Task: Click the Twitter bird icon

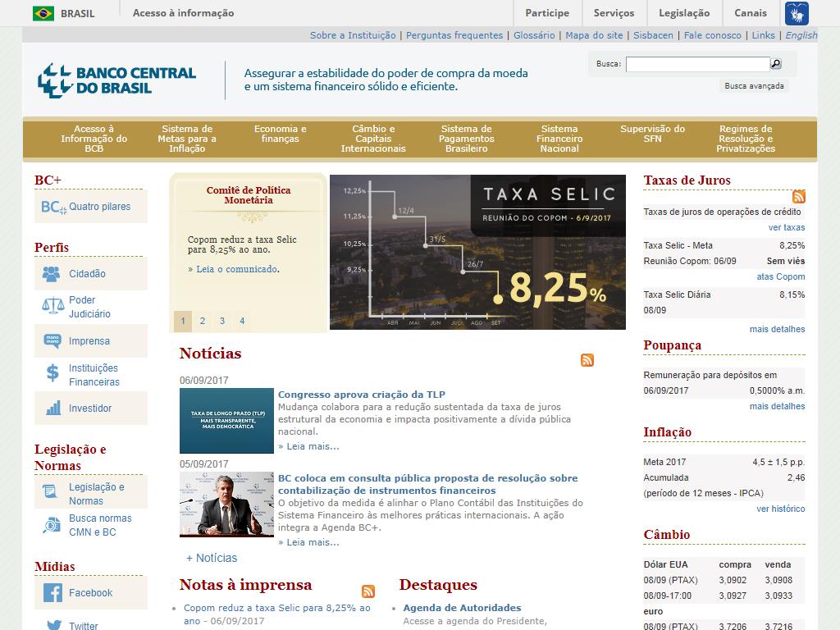Action: (x=53, y=624)
